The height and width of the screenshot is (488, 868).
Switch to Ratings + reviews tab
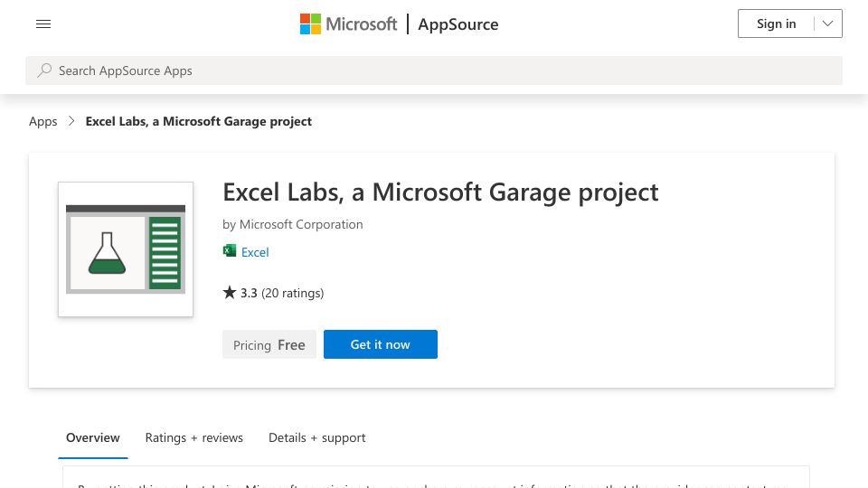click(x=193, y=437)
